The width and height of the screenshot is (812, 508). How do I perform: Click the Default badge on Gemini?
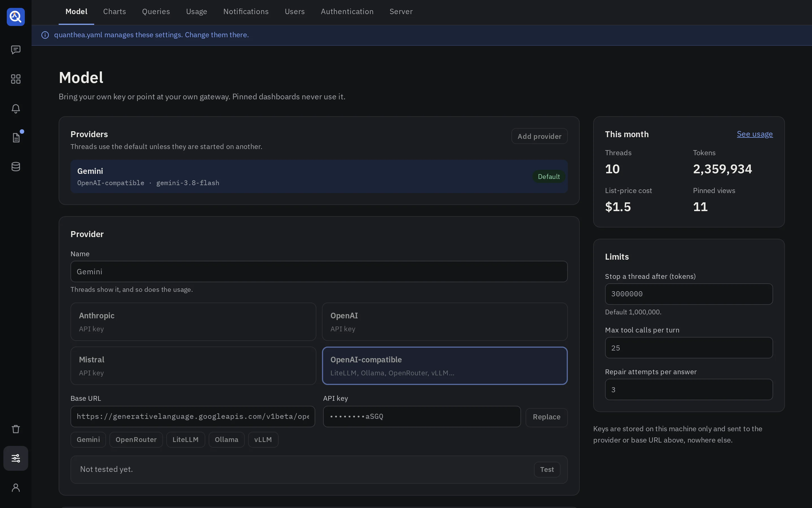tap(549, 176)
